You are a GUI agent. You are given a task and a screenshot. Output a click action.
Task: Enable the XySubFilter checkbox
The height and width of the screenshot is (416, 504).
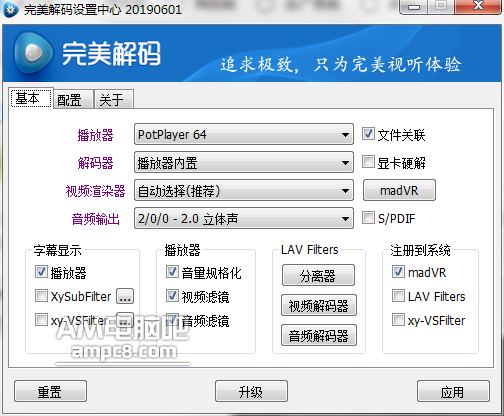click(x=41, y=296)
